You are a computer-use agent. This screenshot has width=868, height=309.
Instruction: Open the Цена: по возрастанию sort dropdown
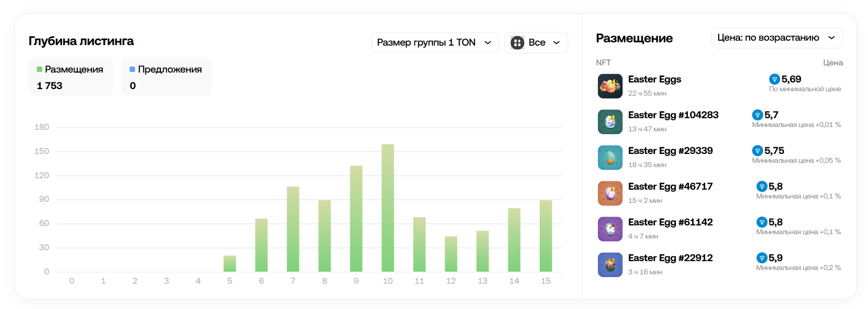click(776, 38)
